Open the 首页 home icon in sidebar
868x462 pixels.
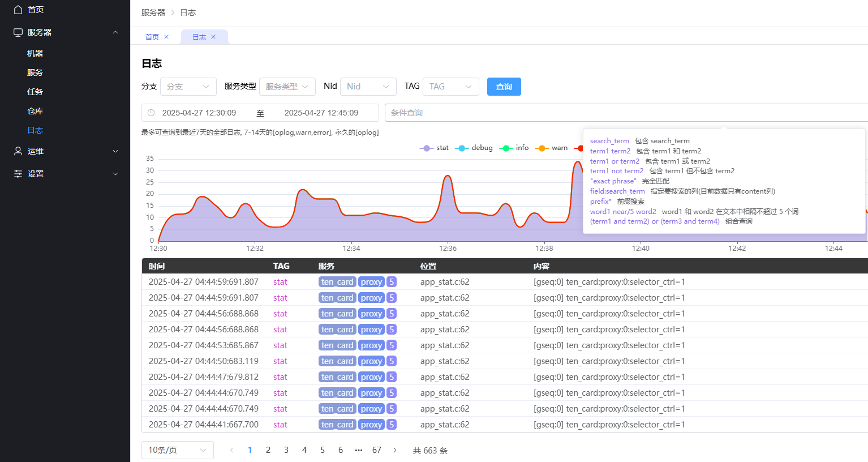point(18,10)
